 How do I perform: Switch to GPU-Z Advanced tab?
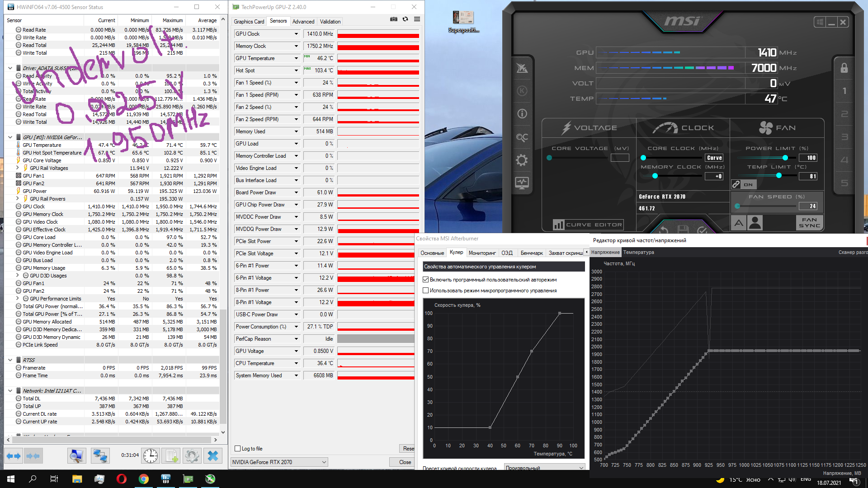point(303,22)
